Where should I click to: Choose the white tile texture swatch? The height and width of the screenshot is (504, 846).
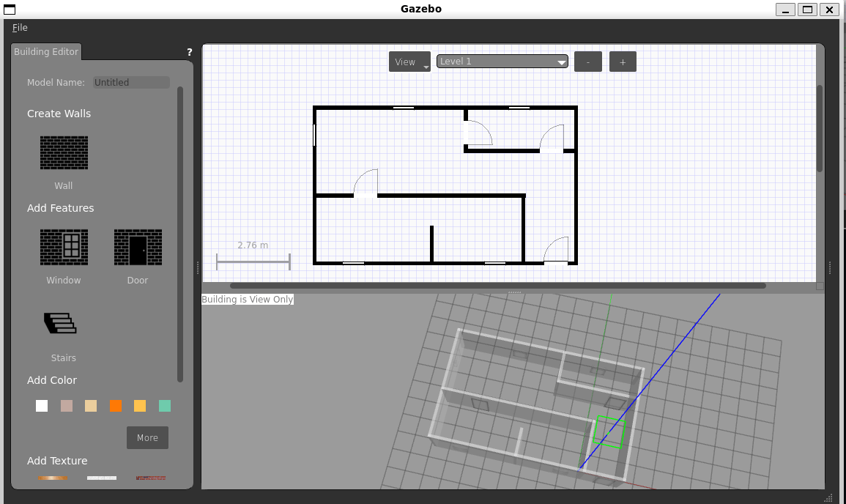(x=102, y=478)
